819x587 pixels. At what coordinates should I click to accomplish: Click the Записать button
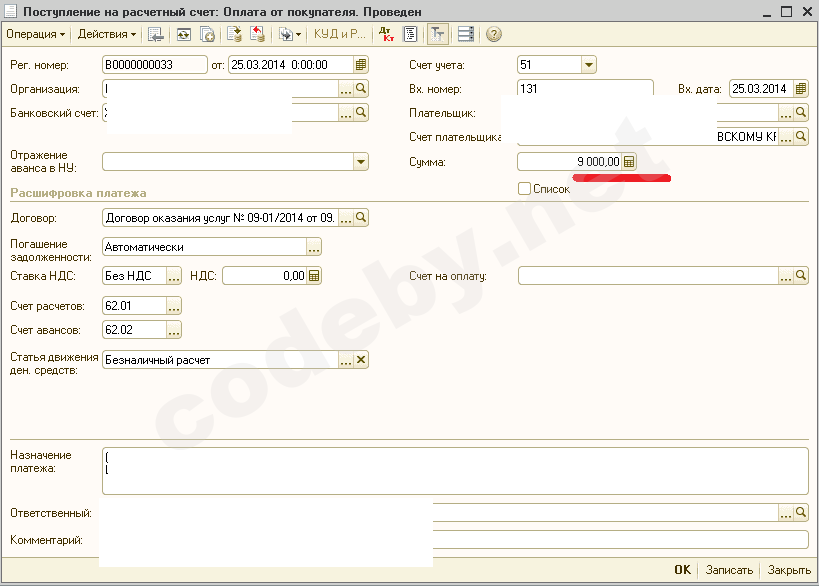point(729,570)
